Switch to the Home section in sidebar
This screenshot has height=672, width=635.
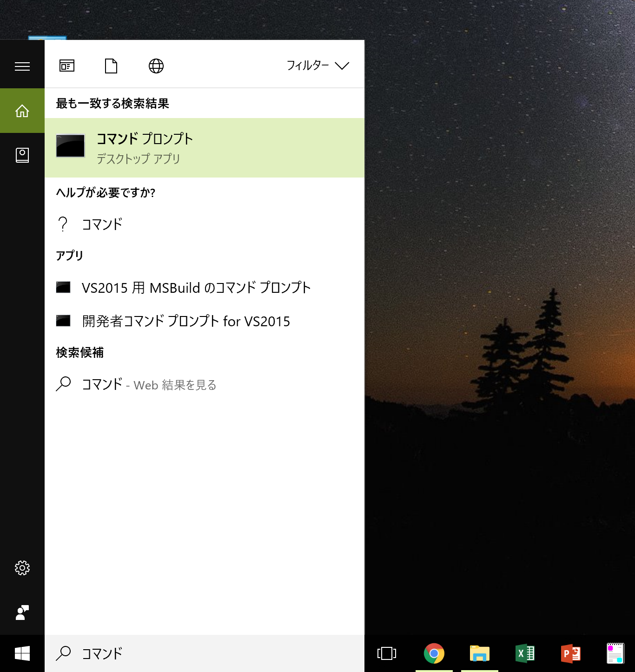(22, 110)
